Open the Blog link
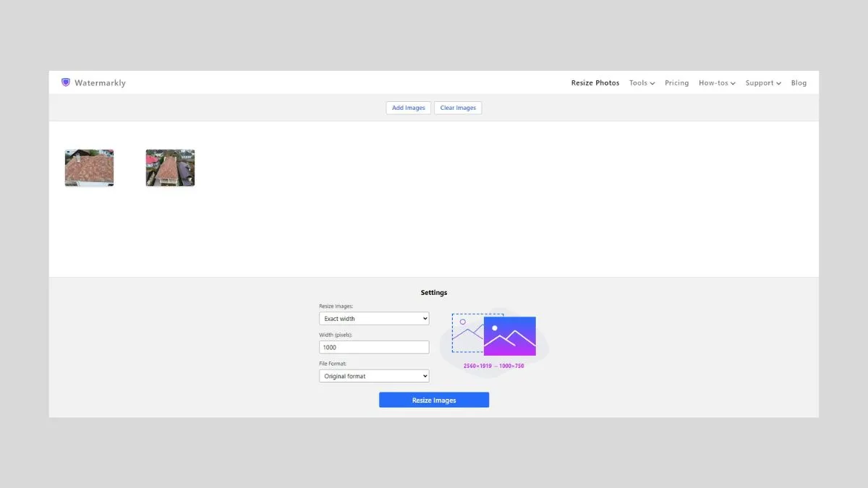 coord(799,82)
